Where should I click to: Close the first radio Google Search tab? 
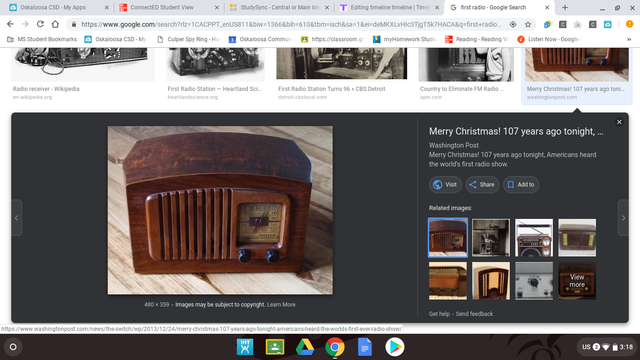pyautogui.click(x=547, y=7)
